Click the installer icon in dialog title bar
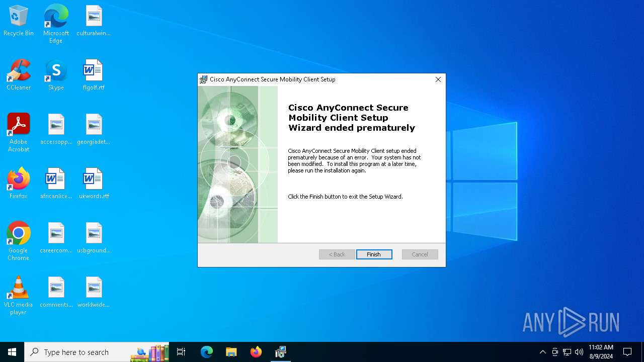This screenshot has height=362, width=644. pos(203,79)
